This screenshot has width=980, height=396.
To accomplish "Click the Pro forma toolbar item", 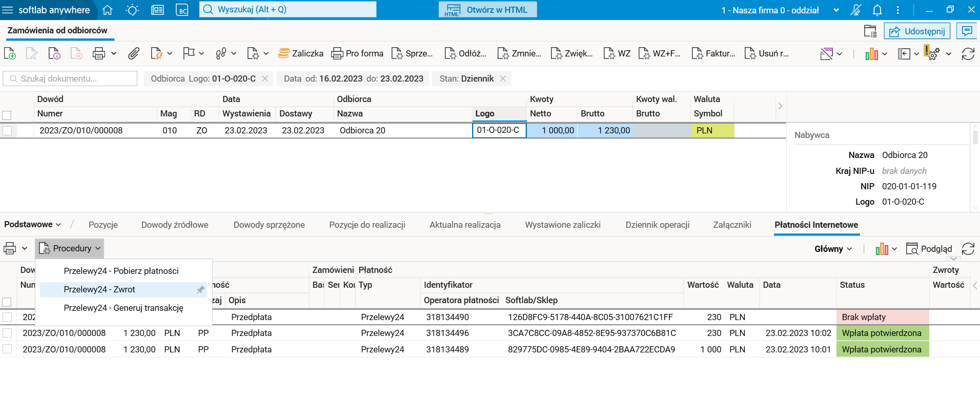I will 358,53.
